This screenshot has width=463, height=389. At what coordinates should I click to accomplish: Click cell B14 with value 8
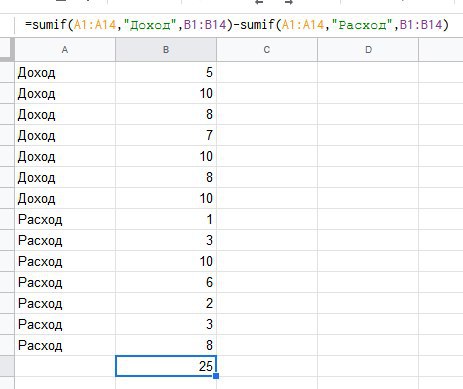166,345
